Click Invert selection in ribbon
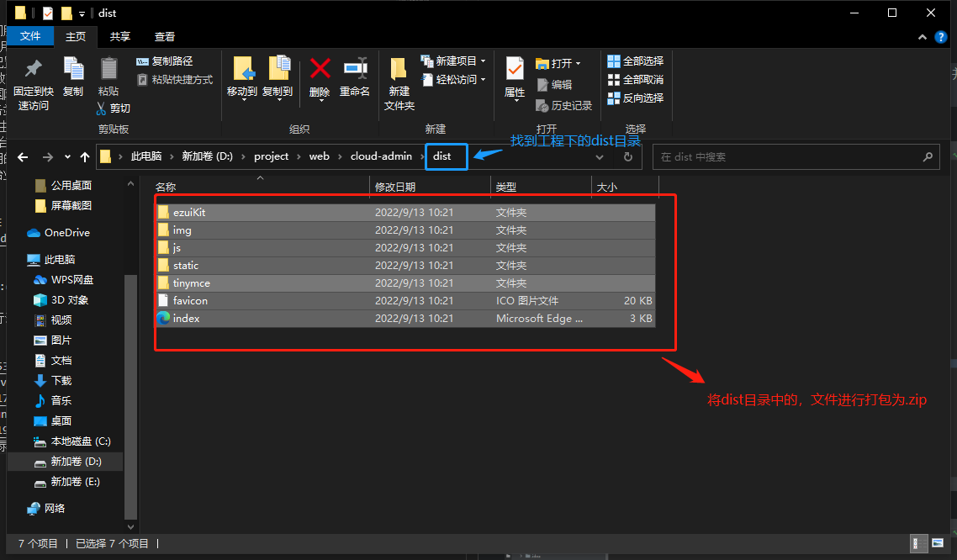This screenshot has width=957, height=560. coord(636,98)
